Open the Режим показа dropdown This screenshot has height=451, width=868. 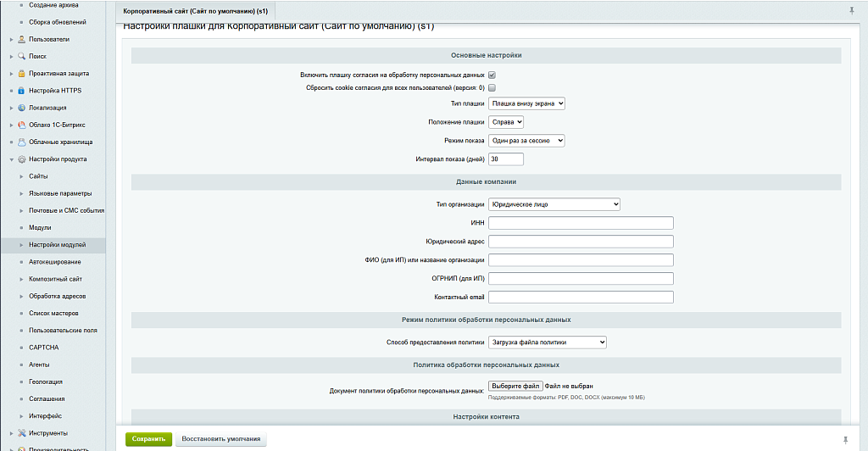point(526,141)
